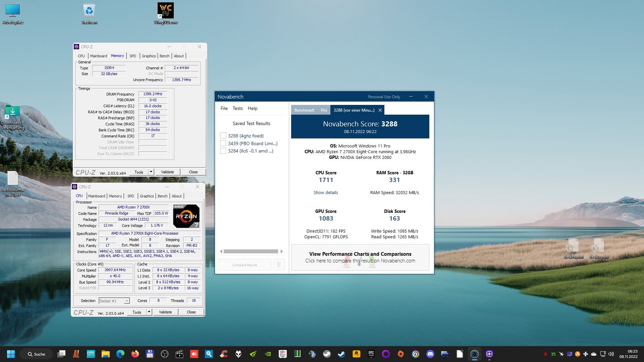Click Close button in the lower CPU-Z window
This screenshot has height=362, width=644.
191,312
